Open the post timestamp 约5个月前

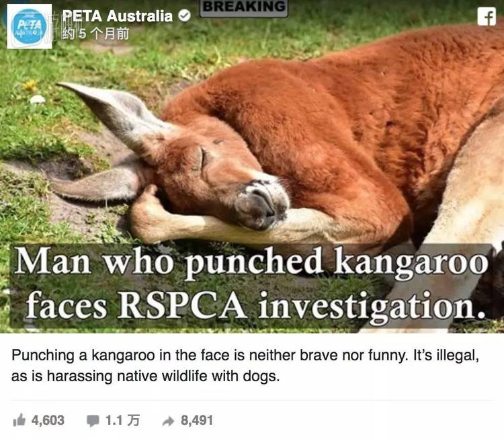(x=95, y=34)
